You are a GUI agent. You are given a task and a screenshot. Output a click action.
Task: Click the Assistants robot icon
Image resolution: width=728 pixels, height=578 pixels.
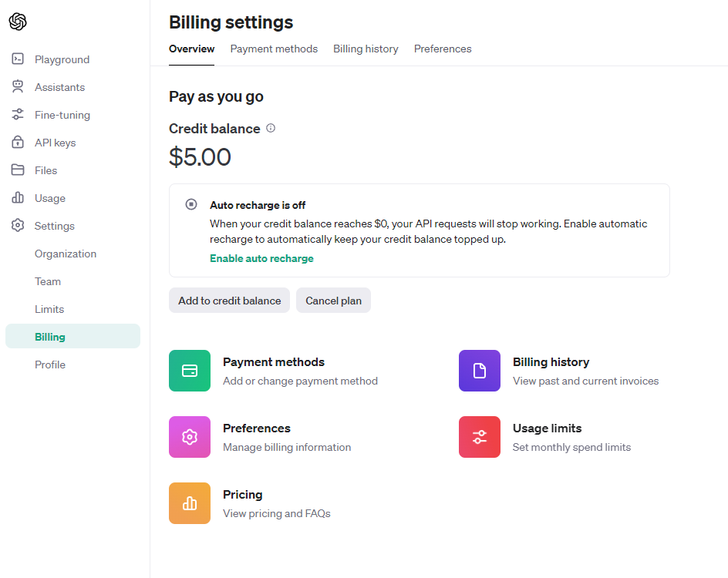(x=18, y=87)
